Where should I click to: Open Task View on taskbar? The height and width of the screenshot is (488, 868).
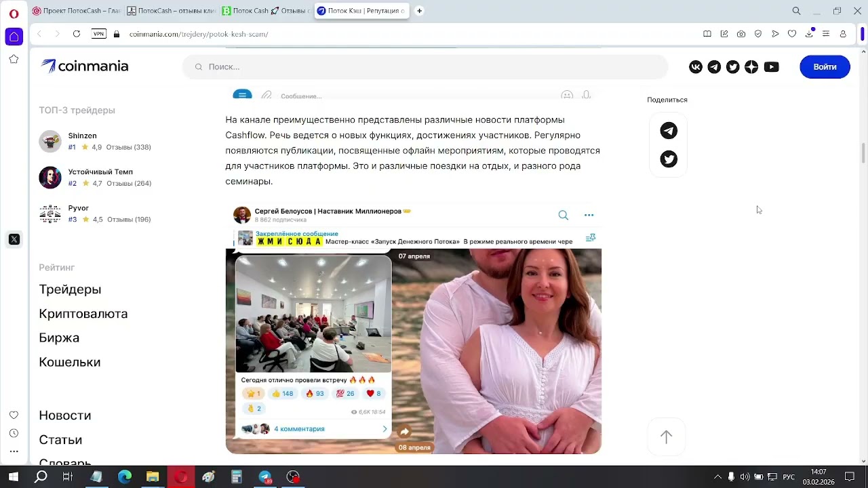click(x=67, y=477)
